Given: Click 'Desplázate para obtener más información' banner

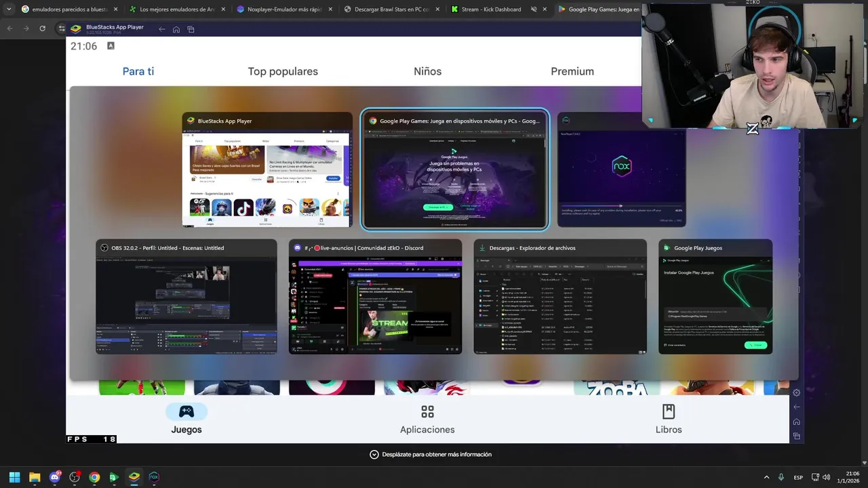Looking at the screenshot, I should (x=431, y=454).
